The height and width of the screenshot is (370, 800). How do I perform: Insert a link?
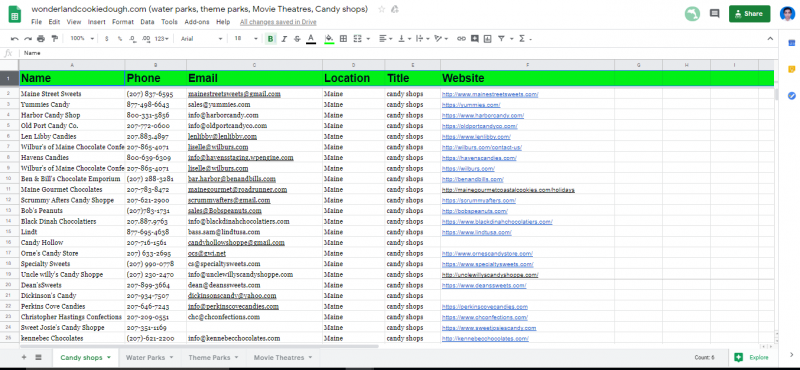[x=461, y=39]
